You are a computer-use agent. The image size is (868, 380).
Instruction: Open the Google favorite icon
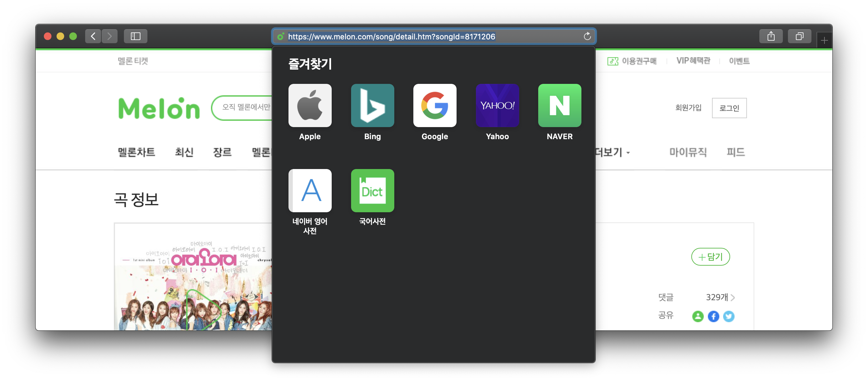pos(435,105)
